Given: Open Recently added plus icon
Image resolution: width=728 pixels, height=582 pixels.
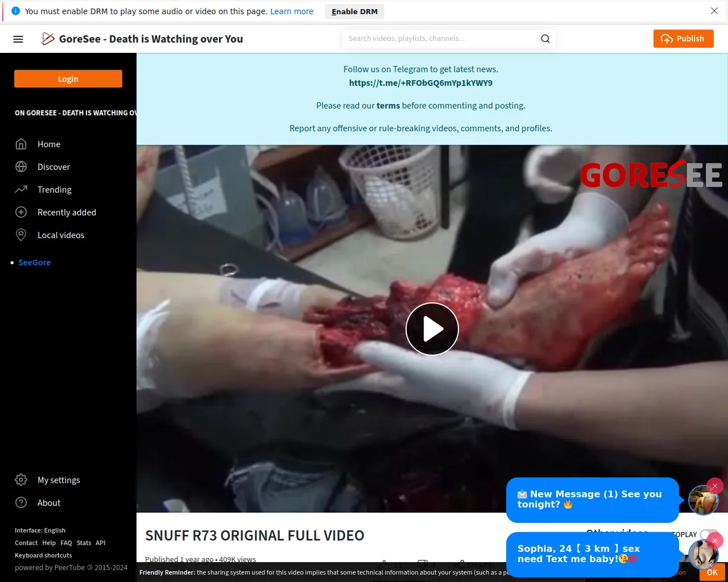Looking at the screenshot, I should (x=21, y=213).
